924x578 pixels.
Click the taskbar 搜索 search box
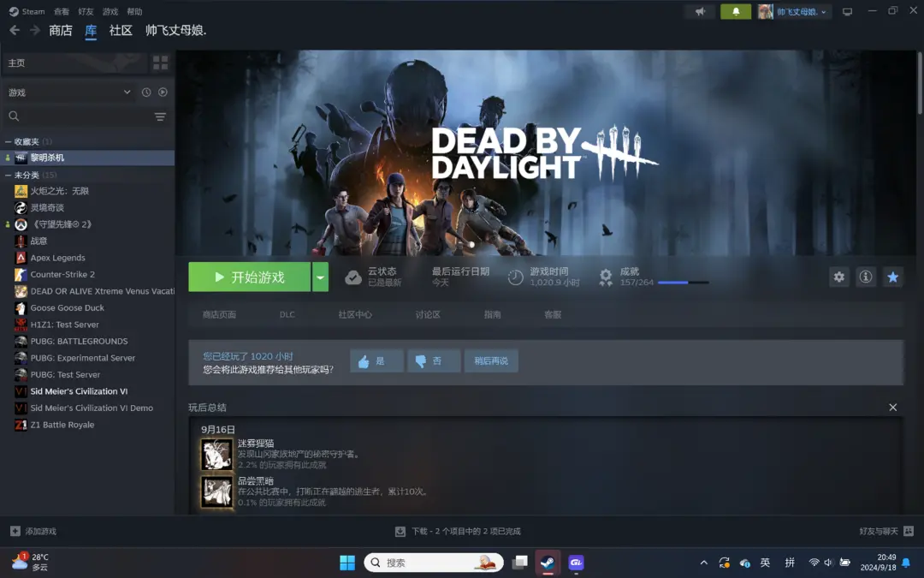click(x=434, y=563)
